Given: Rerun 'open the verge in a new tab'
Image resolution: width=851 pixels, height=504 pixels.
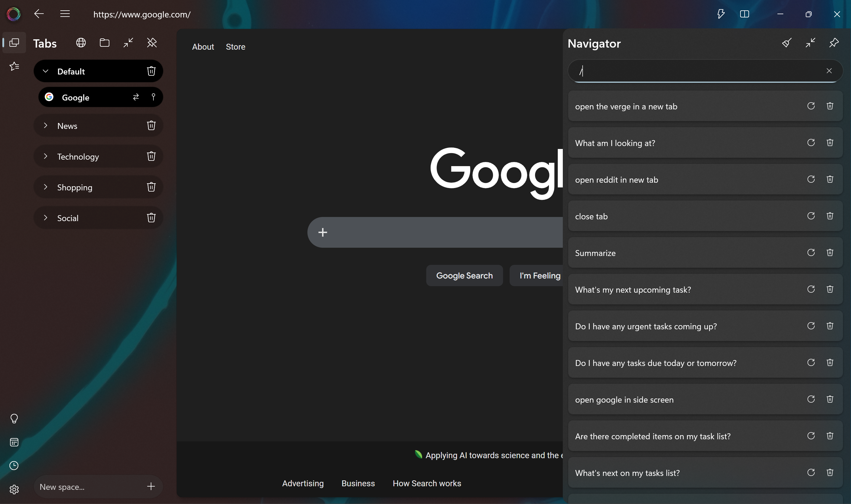Looking at the screenshot, I should 811,106.
